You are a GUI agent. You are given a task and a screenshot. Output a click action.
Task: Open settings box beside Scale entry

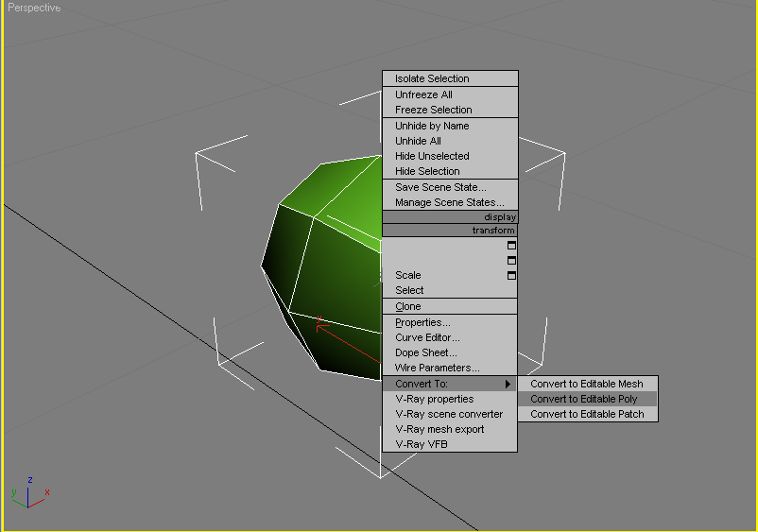[511, 275]
